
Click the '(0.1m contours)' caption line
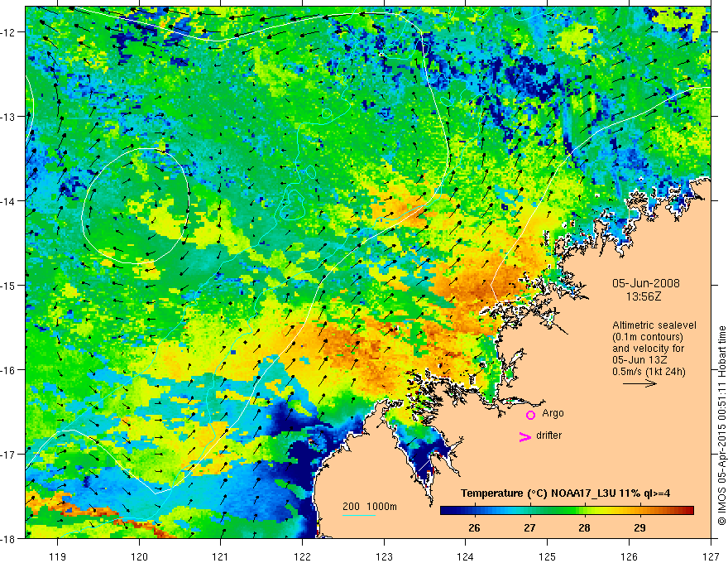[x=648, y=337]
